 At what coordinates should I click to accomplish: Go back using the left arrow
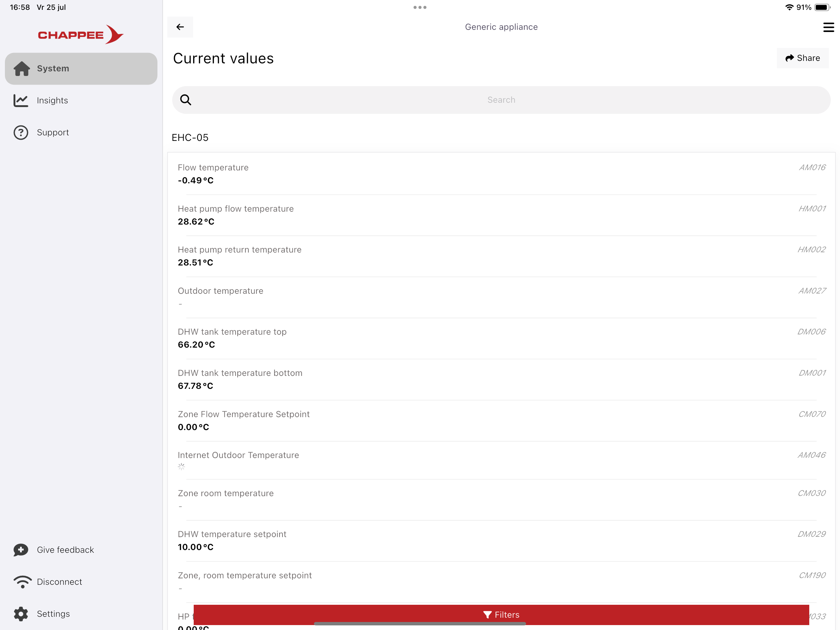click(180, 27)
